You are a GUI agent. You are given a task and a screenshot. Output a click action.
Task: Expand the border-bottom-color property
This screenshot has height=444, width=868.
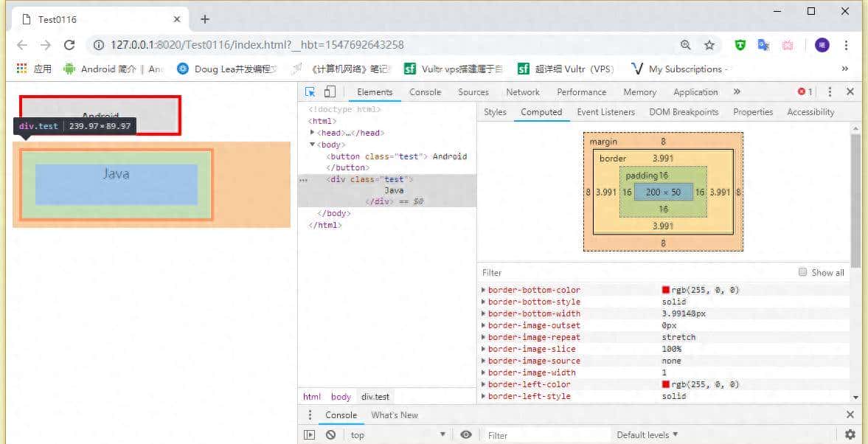coord(483,290)
